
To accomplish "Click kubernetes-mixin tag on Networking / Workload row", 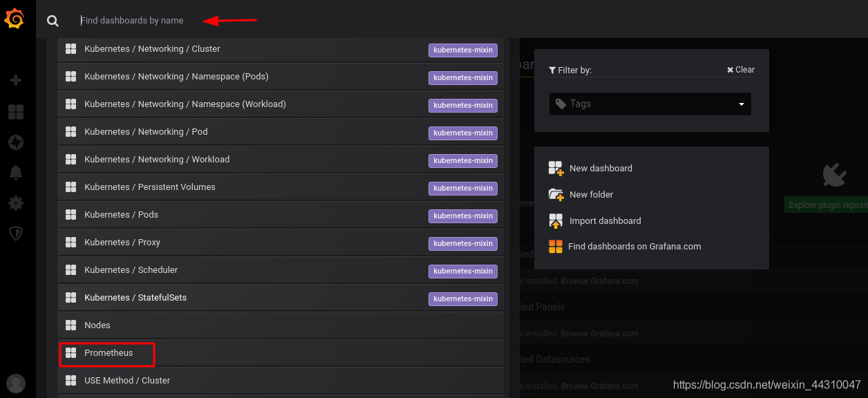I will (463, 160).
